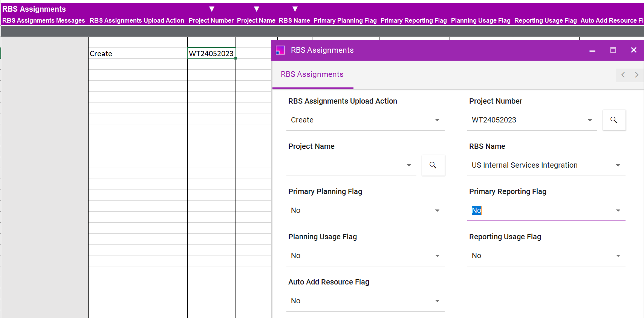The height and width of the screenshot is (318, 644).
Task: Click US Internal Services Integration value
Action: tap(525, 165)
